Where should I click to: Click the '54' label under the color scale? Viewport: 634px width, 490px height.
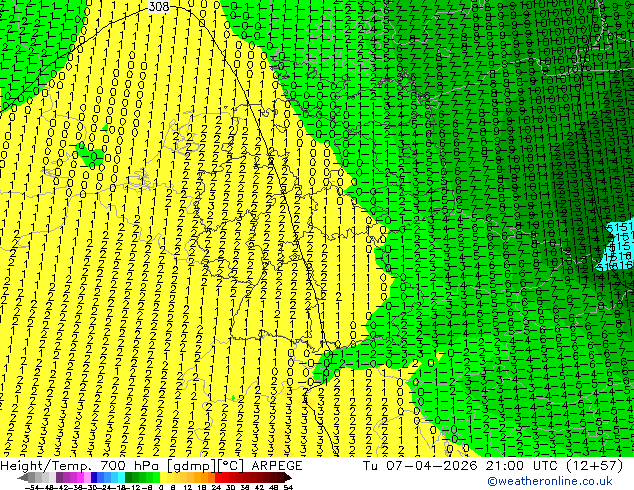point(288,487)
